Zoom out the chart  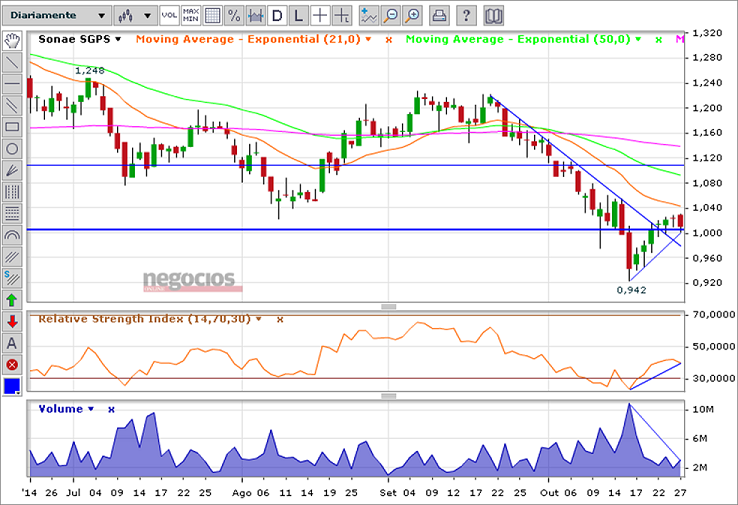pos(391,16)
